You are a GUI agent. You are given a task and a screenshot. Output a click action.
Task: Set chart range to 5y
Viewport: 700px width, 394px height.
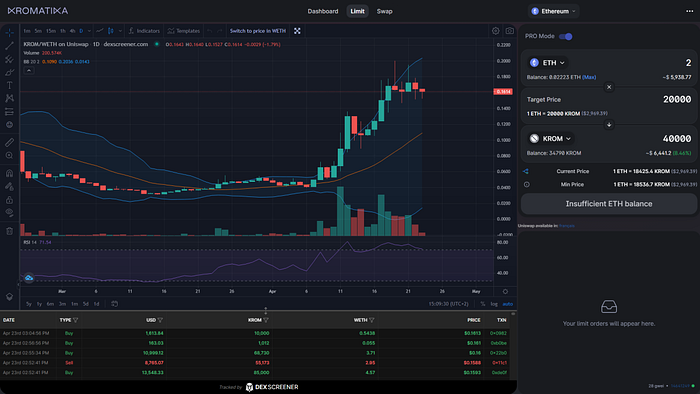pos(29,304)
